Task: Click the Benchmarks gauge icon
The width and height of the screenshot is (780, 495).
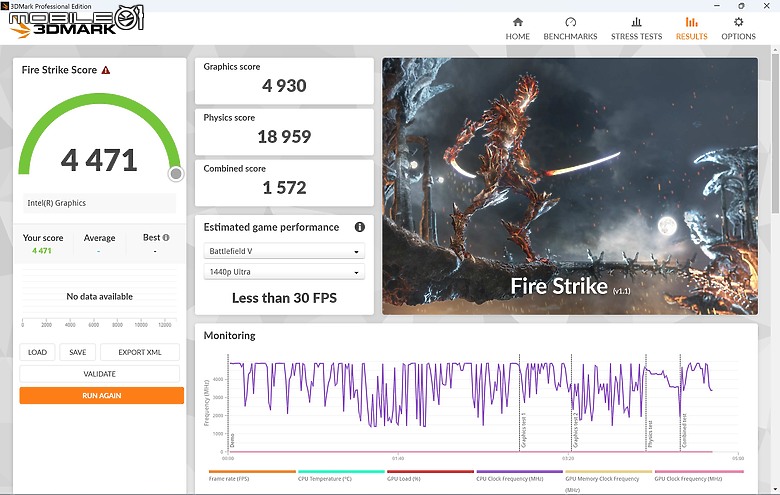Action: (x=571, y=22)
